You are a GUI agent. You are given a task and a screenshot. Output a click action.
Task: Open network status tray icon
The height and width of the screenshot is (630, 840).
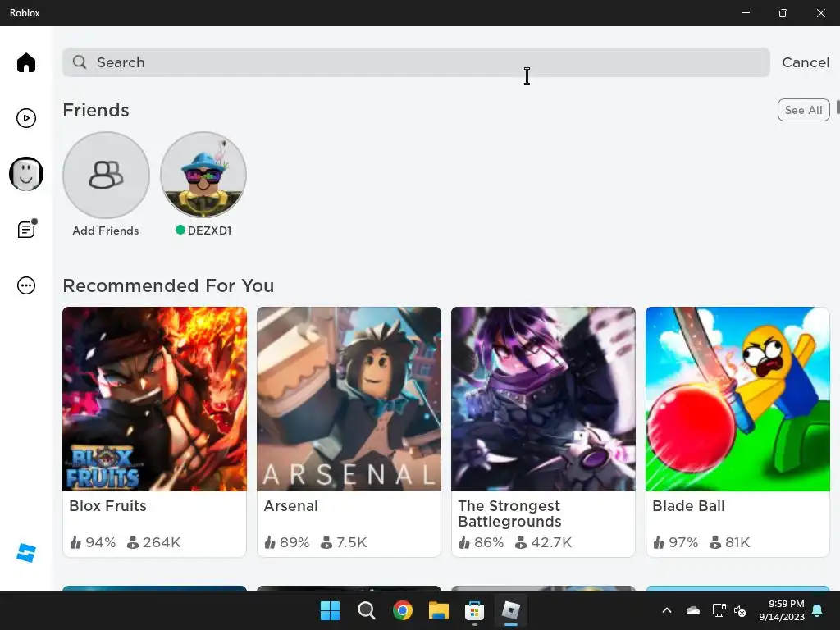(719, 610)
